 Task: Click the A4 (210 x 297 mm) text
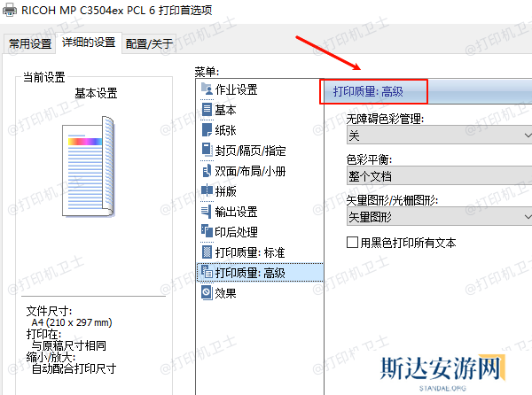point(72,322)
